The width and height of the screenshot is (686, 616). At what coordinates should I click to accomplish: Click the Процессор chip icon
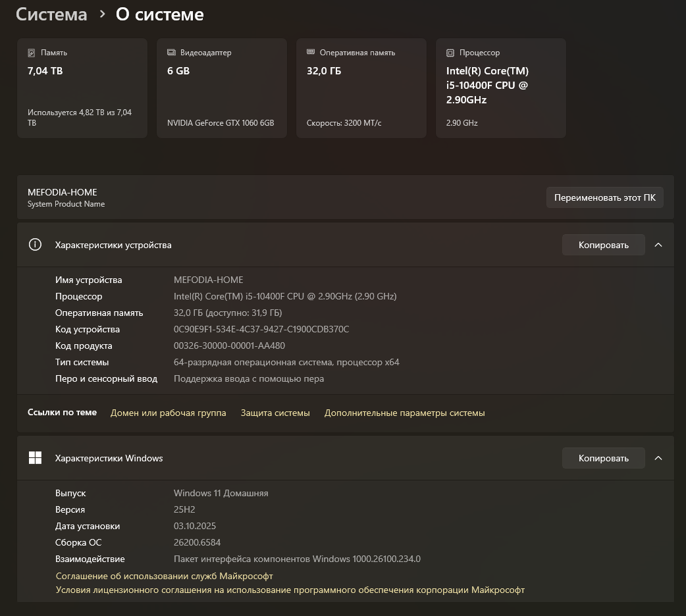pyautogui.click(x=450, y=53)
